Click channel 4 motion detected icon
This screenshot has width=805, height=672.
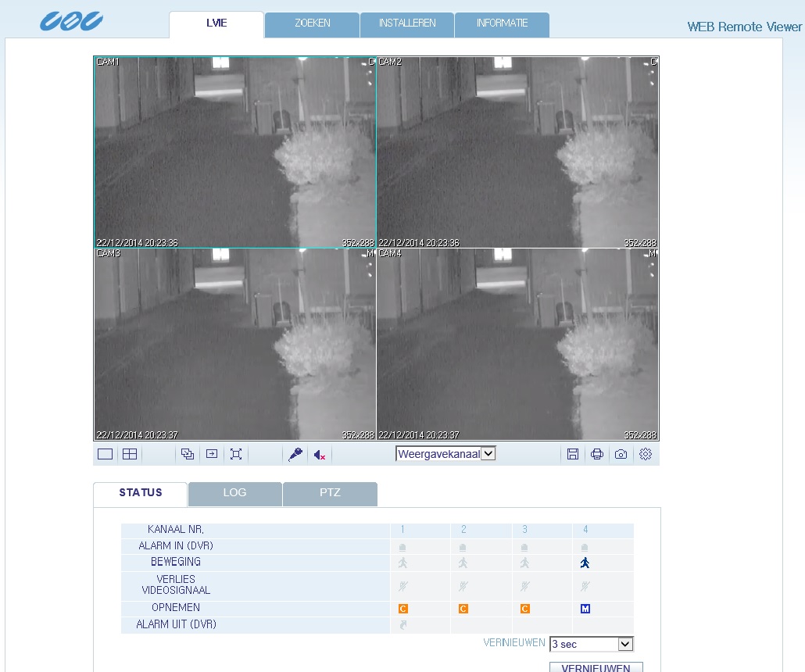(x=585, y=563)
